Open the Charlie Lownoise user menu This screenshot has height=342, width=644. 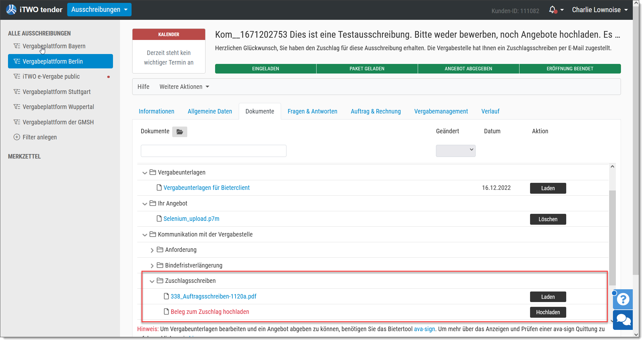click(x=600, y=10)
